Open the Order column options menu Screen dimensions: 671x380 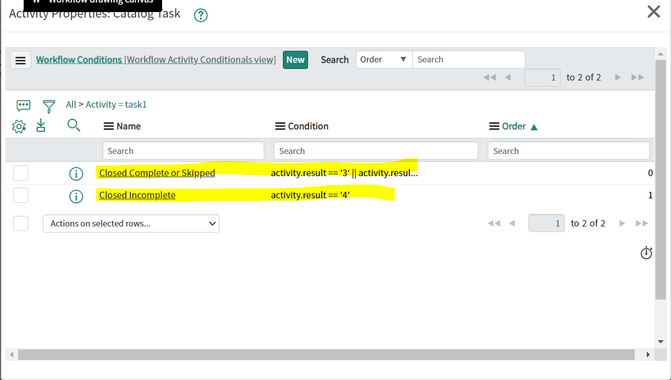click(x=494, y=126)
